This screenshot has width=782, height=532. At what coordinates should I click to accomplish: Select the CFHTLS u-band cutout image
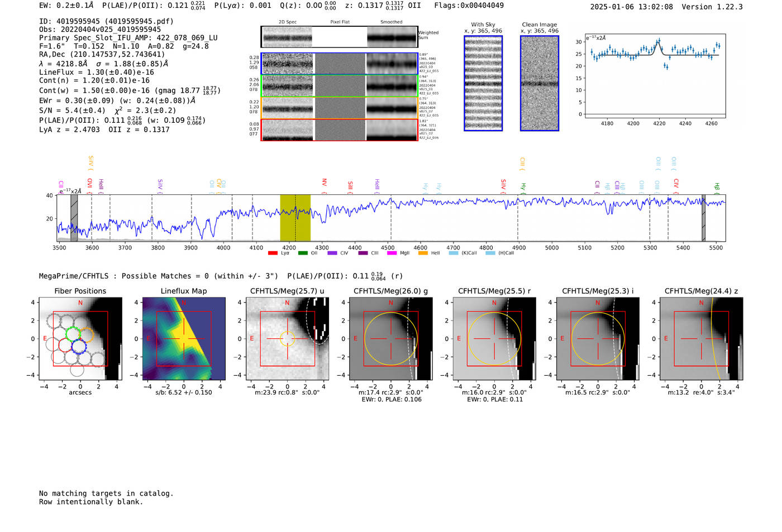point(287,339)
